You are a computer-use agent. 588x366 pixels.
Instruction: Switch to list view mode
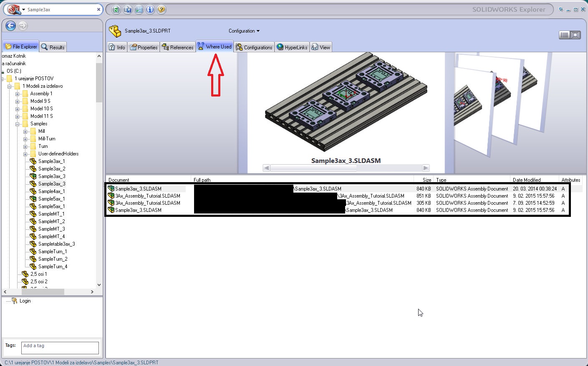pos(564,35)
